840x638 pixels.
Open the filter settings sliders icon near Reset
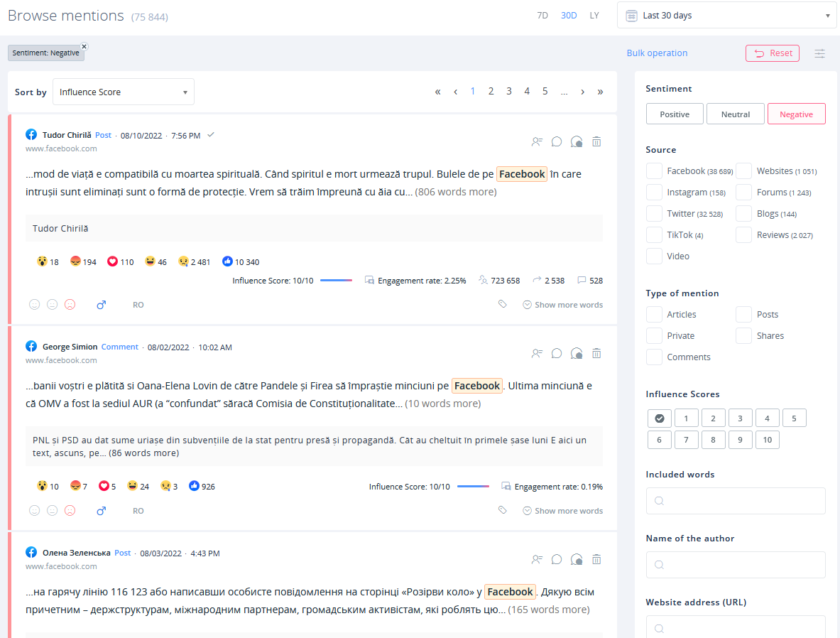pos(819,53)
